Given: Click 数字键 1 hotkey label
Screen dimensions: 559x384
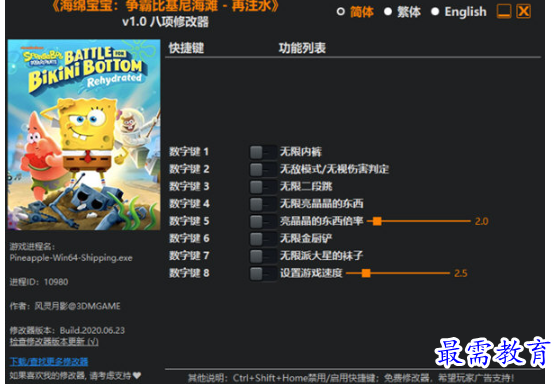Looking at the screenshot, I should tap(189, 152).
